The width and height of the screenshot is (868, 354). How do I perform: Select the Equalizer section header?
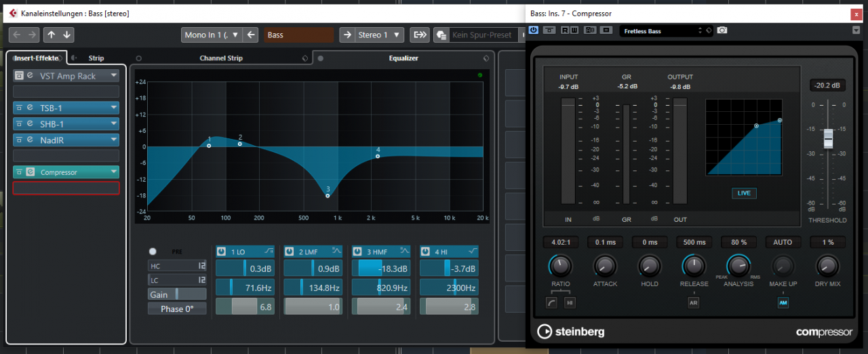coord(403,58)
